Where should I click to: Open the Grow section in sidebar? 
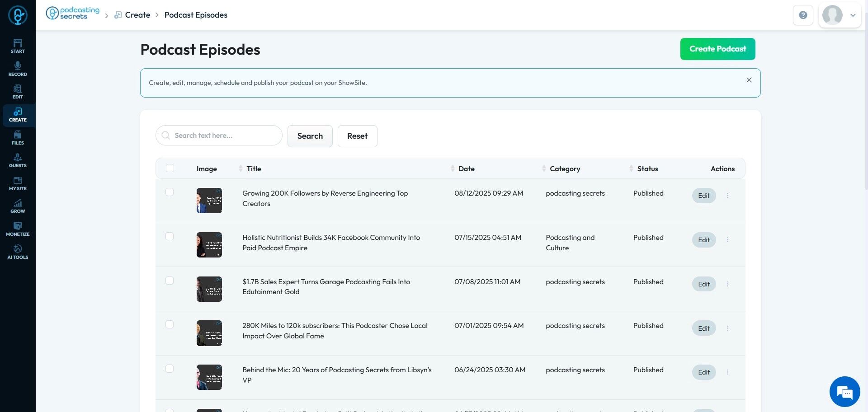coord(18,206)
